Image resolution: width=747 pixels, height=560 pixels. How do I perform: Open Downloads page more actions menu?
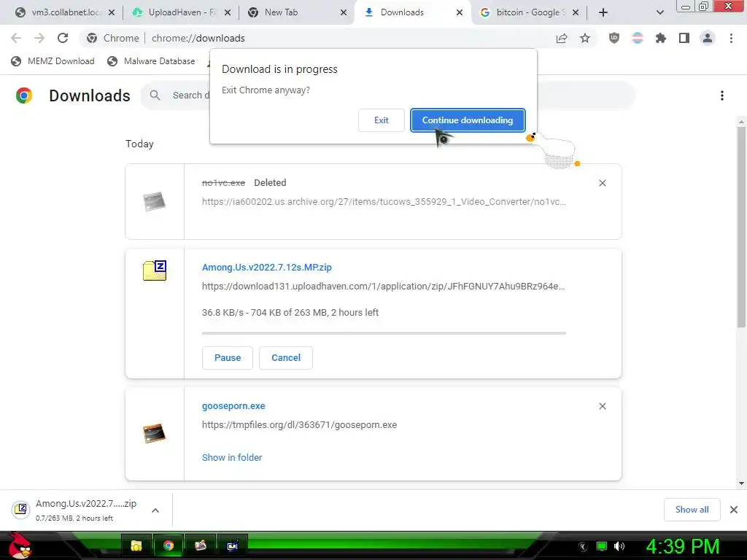click(x=721, y=96)
